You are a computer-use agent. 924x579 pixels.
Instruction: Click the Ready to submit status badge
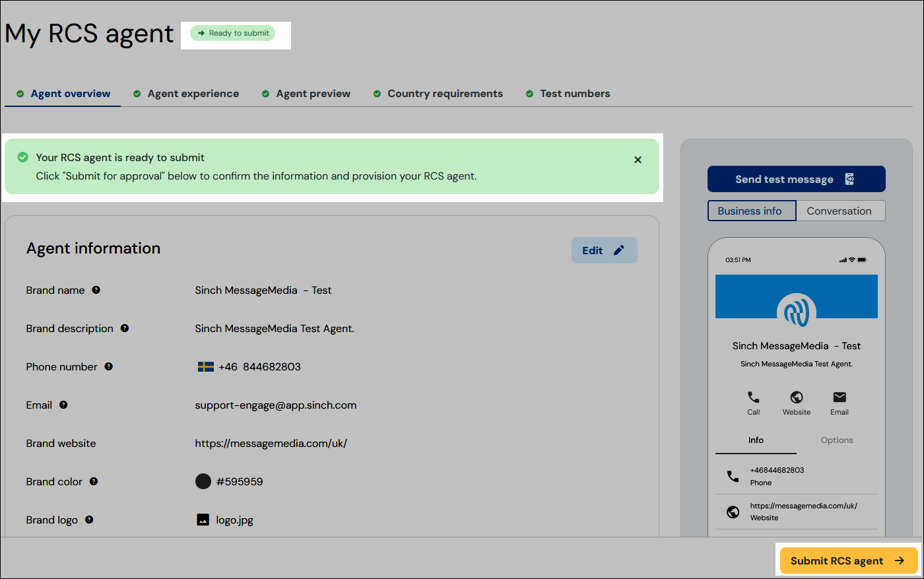pos(232,33)
